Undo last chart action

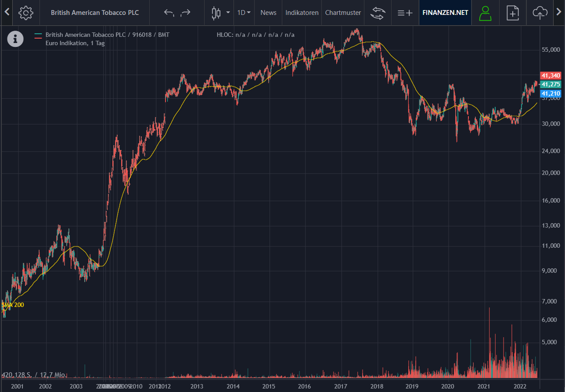169,13
